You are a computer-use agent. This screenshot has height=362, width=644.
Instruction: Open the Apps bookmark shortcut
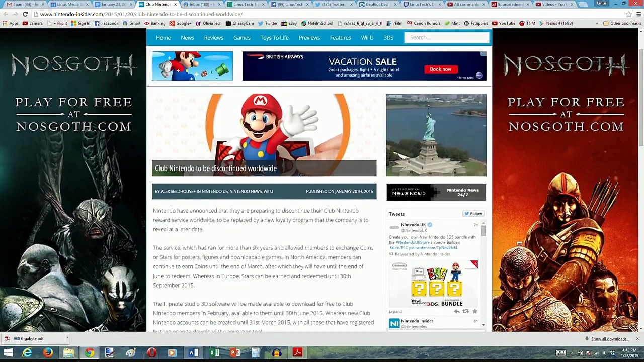pyautogui.click(x=11, y=23)
